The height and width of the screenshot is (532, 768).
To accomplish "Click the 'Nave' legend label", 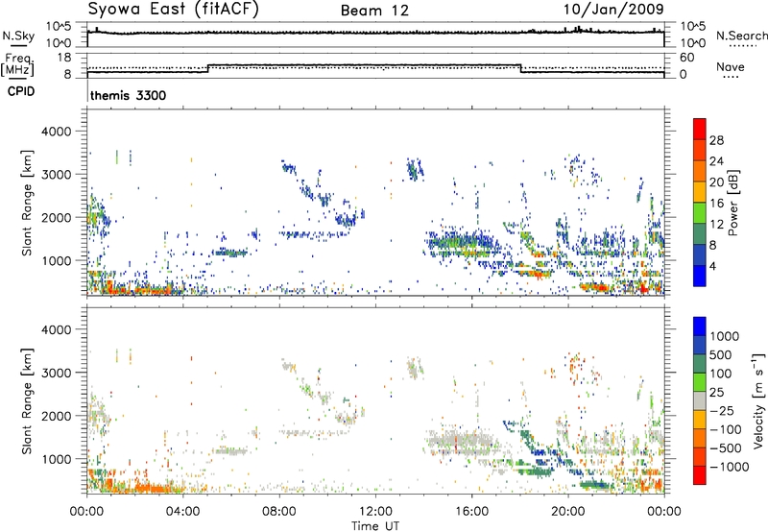I will [x=731, y=67].
